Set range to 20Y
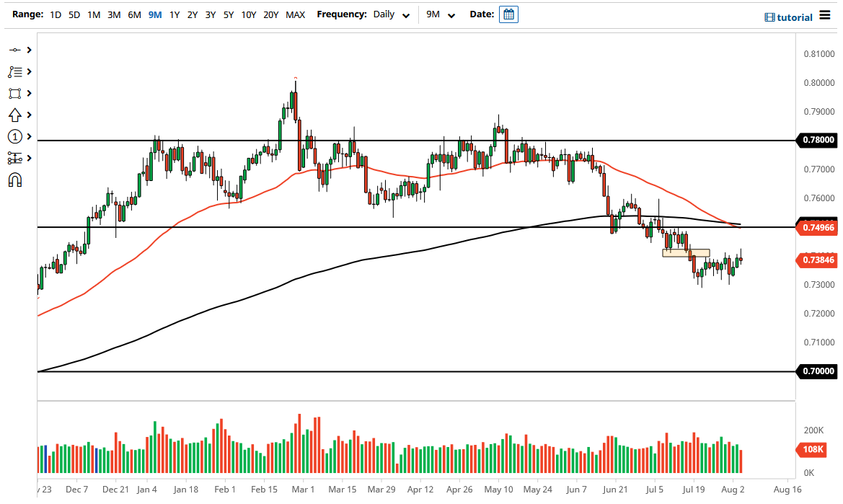Viewport: 843px width, 504px height. point(271,14)
